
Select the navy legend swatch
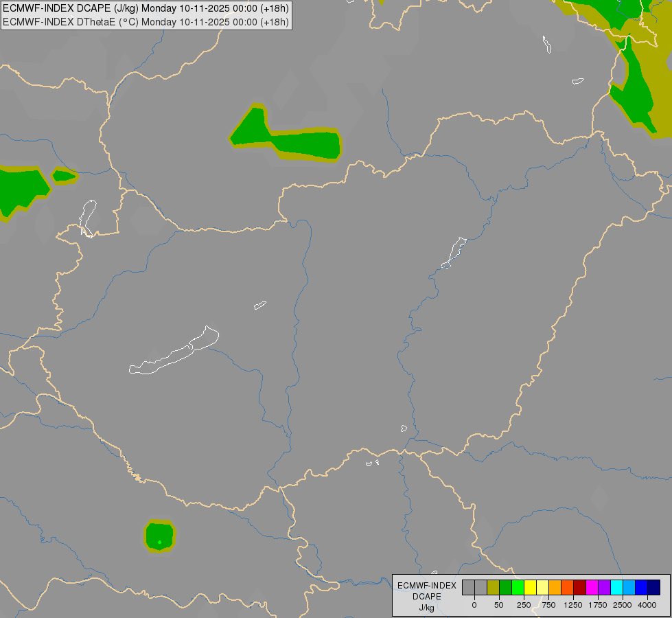tap(654, 587)
